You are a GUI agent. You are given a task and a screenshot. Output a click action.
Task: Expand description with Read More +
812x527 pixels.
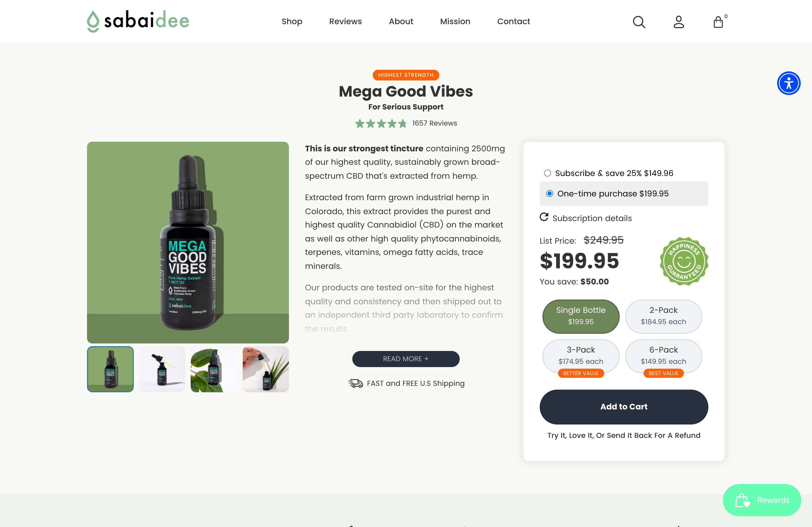point(406,359)
